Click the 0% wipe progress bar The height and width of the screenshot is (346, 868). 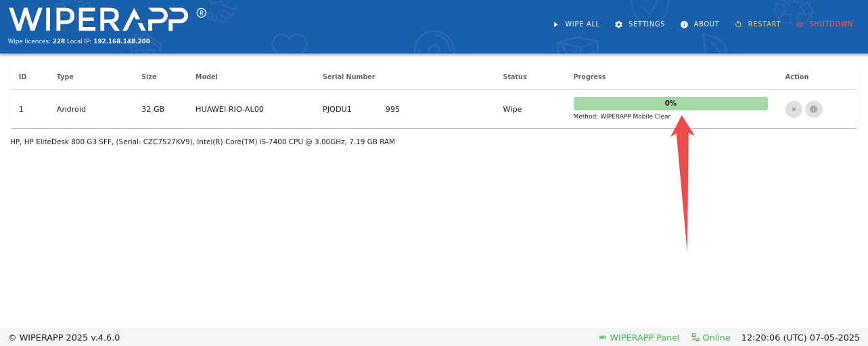click(670, 104)
